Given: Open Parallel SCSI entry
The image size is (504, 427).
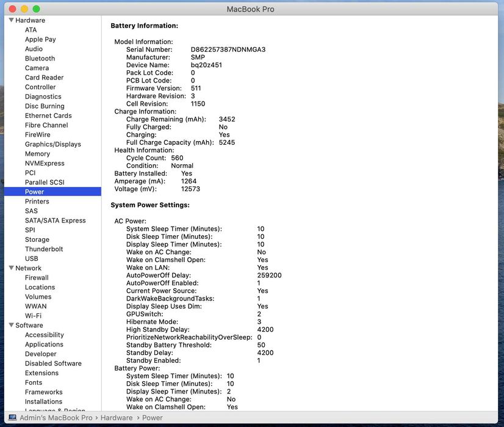Looking at the screenshot, I should pos(45,182).
